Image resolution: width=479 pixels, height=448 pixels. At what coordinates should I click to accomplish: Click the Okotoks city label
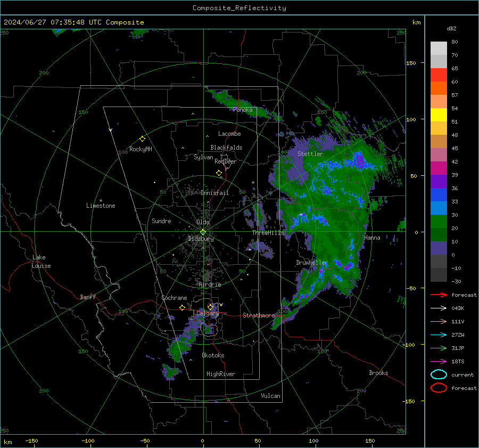(213, 355)
